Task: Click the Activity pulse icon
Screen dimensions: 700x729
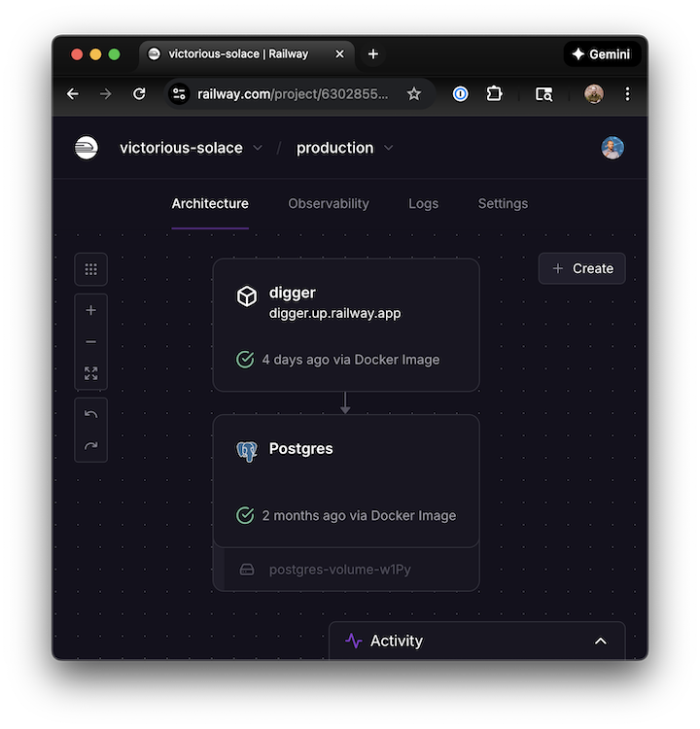Action: tap(354, 641)
